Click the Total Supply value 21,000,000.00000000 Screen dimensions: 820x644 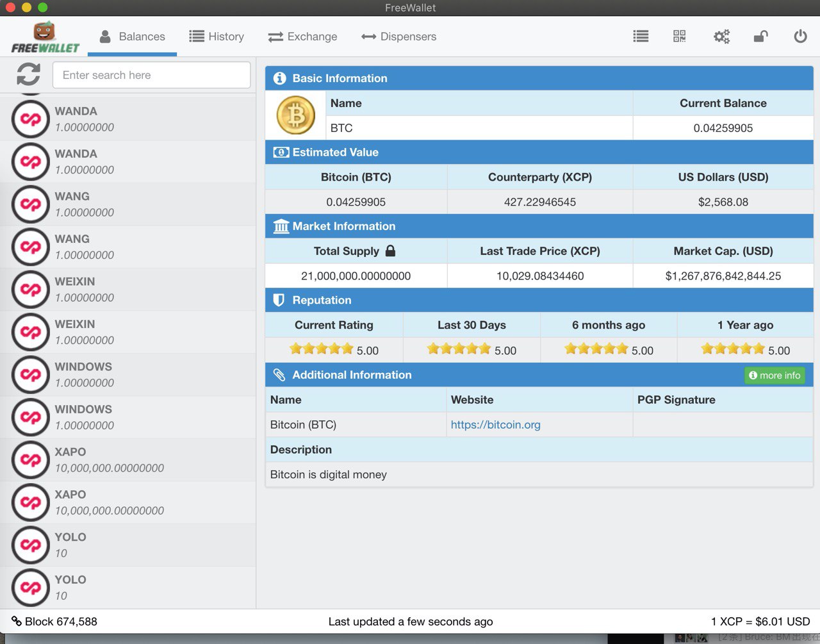coord(356,276)
